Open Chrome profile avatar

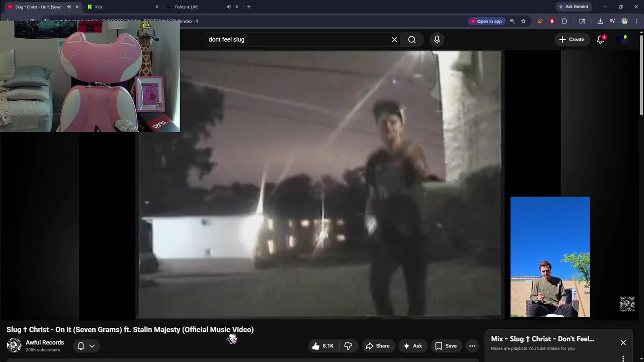click(624, 21)
